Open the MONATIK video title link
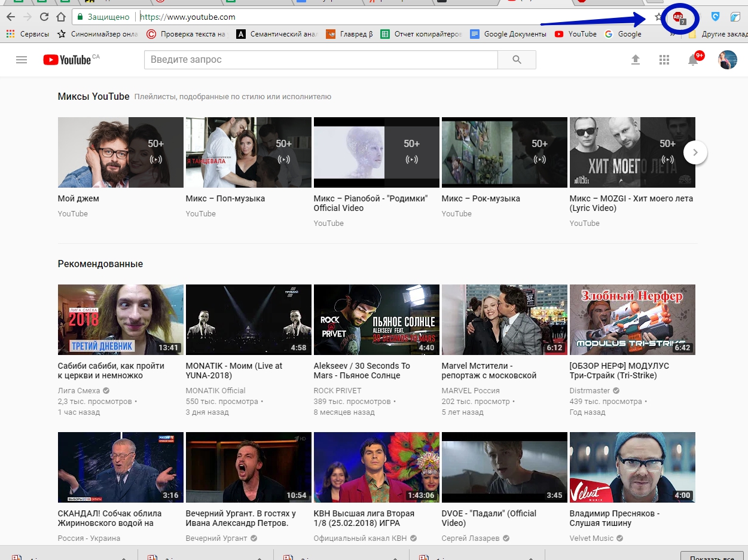 point(234,370)
